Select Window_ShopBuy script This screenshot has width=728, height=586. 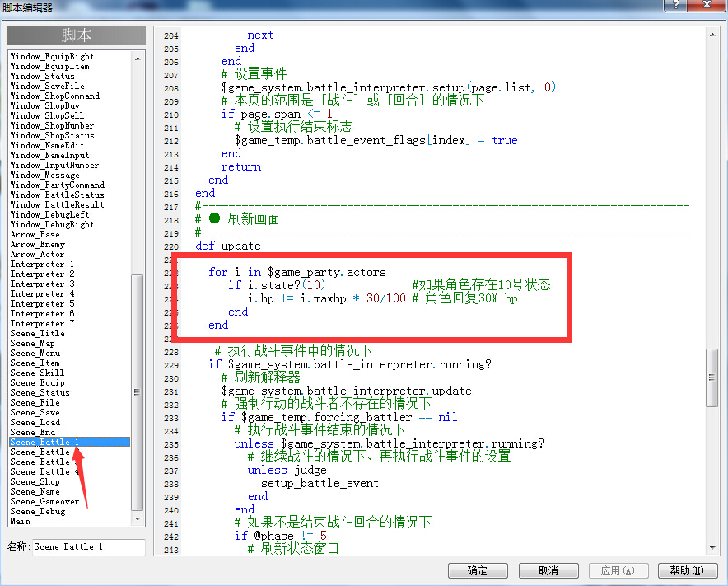pyautogui.click(x=45, y=106)
